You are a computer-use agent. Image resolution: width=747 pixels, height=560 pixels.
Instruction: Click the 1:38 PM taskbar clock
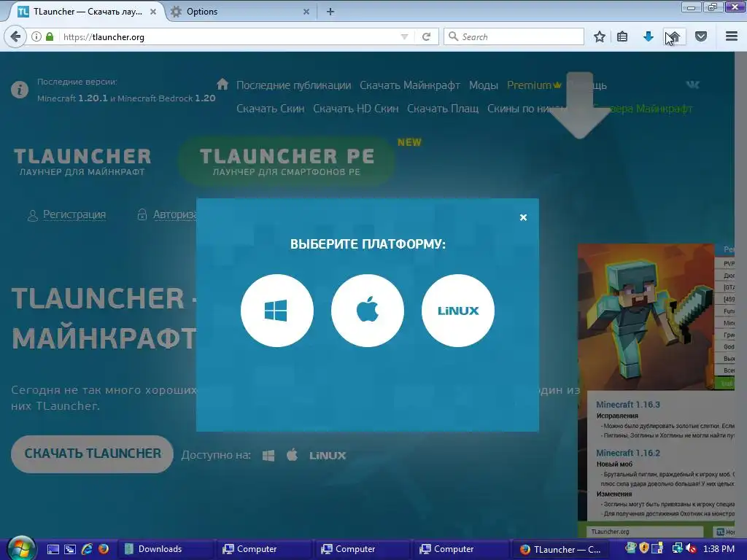click(719, 549)
